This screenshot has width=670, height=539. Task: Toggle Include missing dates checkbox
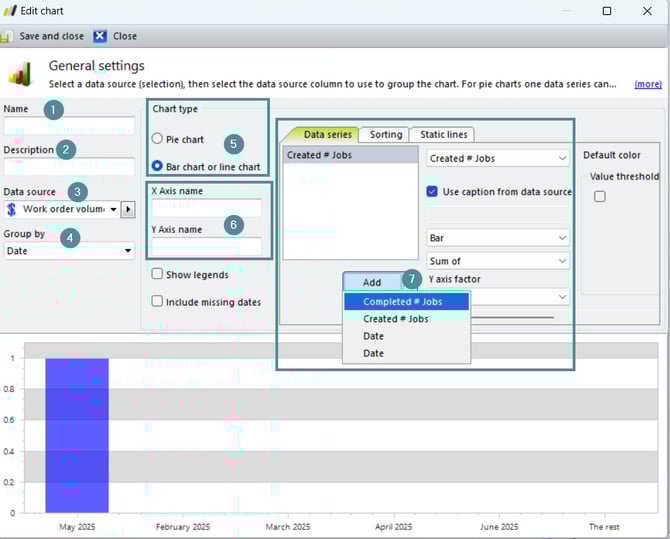tap(158, 301)
